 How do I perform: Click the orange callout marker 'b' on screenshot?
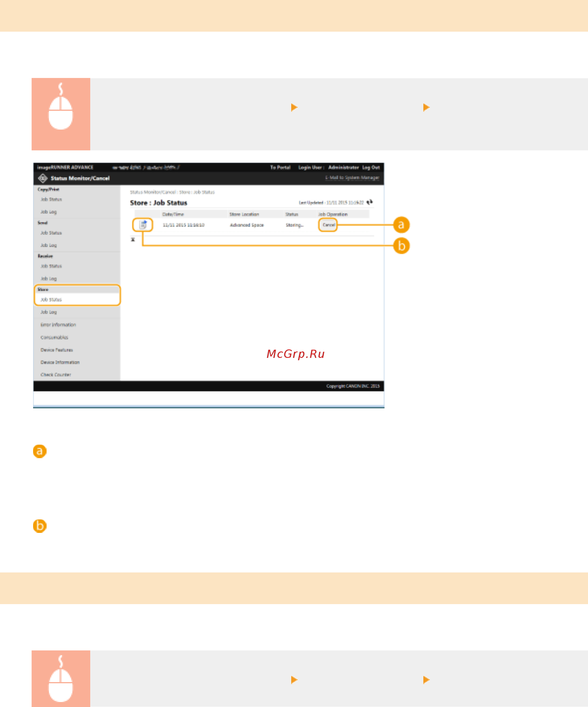[x=401, y=246]
